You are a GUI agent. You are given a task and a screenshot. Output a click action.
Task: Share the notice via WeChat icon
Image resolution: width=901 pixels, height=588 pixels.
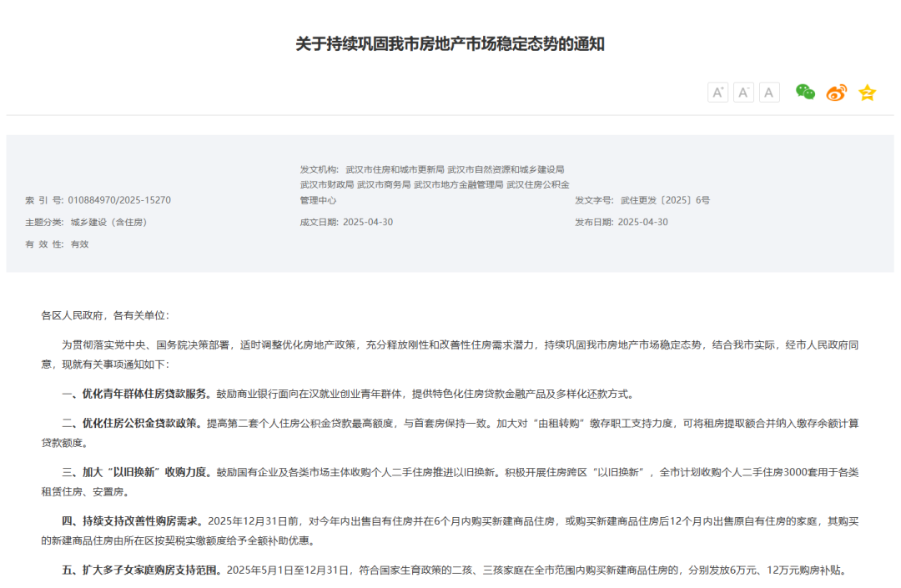pyautogui.click(x=805, y=93)
